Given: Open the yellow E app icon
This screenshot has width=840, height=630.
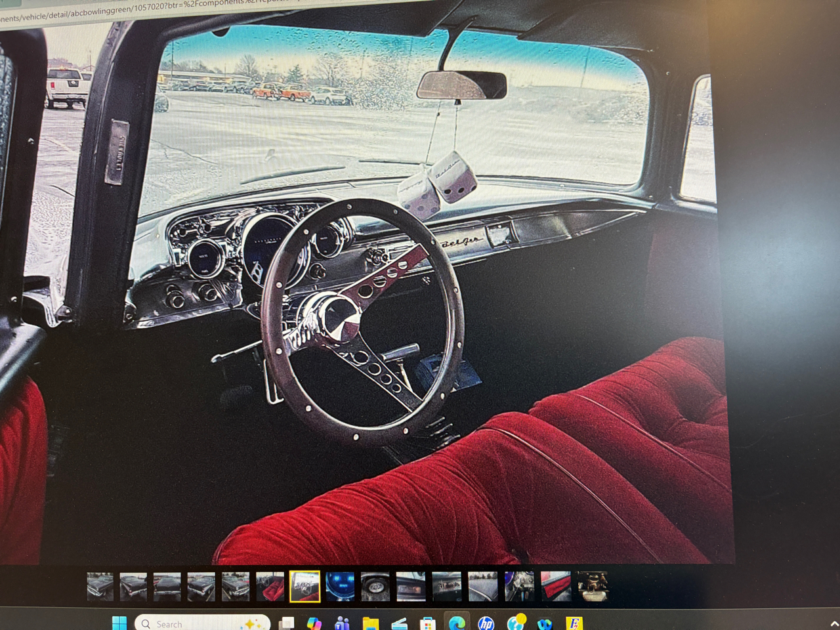Looking at the screenshot, I should point(574,623).
